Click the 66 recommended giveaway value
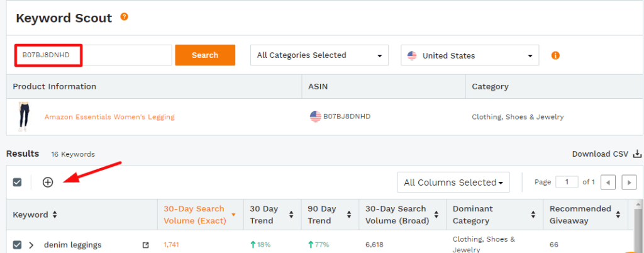Screen dimensions: 644x253 553,245
